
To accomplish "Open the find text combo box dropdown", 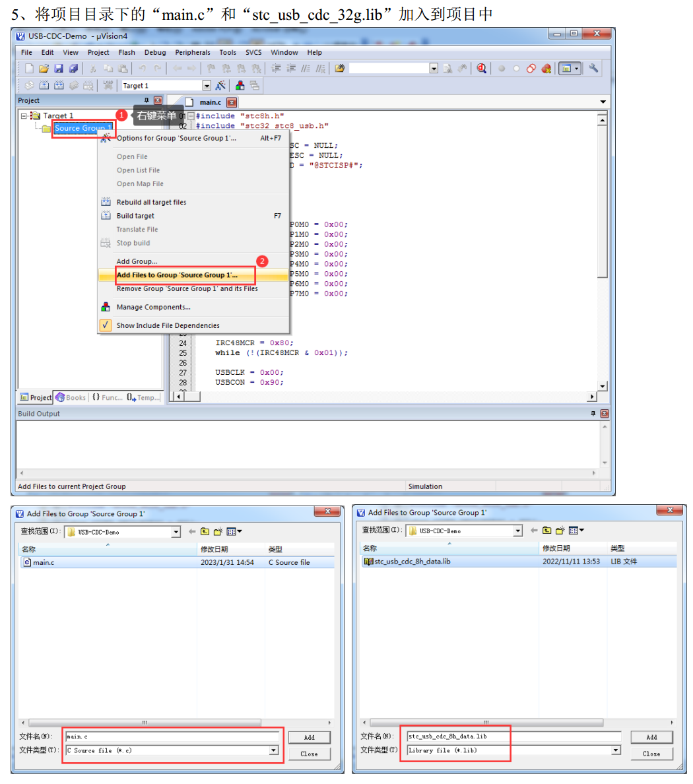I will 434,69.
